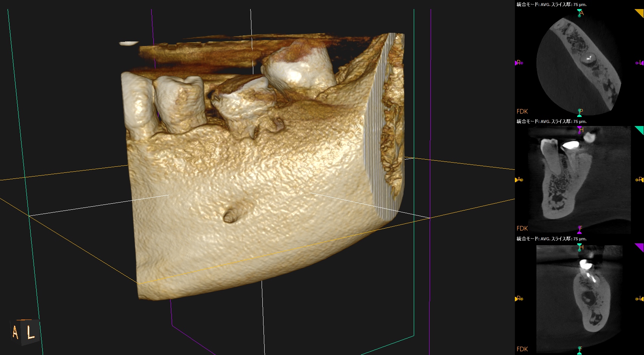This screenshot has height=355, width=644.
Task: Click the mental foramen on the 3D jaw
Action: pos(230,216)
